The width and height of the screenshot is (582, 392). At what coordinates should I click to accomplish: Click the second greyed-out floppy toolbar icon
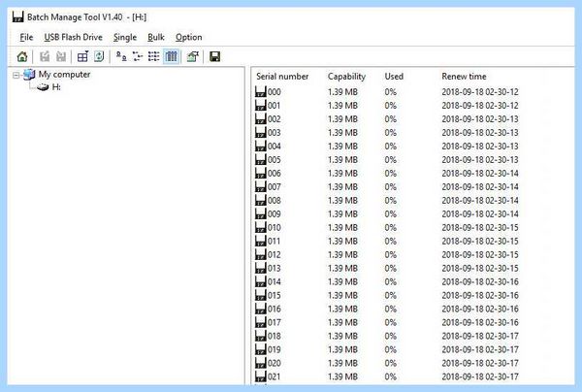(x=61, y=57)
